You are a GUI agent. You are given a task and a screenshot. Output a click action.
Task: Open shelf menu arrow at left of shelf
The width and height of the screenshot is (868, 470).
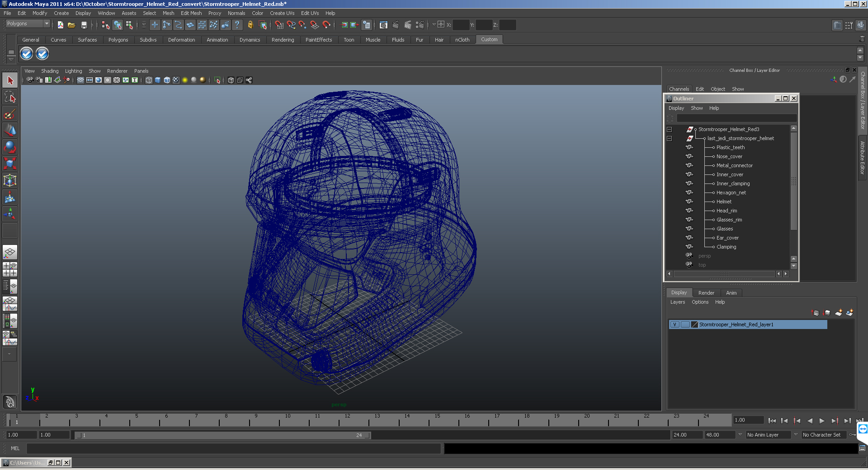coord(11,59)
